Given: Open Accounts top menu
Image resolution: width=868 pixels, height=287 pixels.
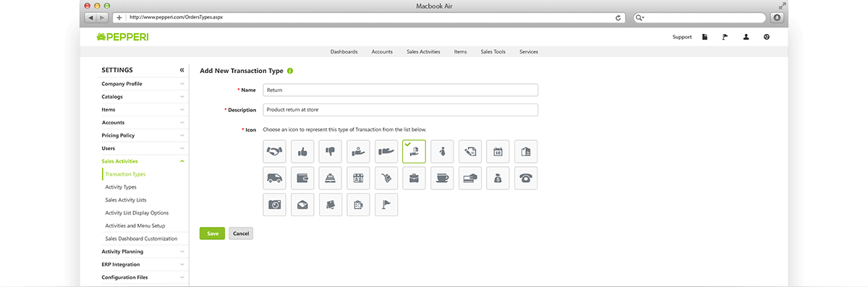Looking at the screenshot, I should coord(382,52).
